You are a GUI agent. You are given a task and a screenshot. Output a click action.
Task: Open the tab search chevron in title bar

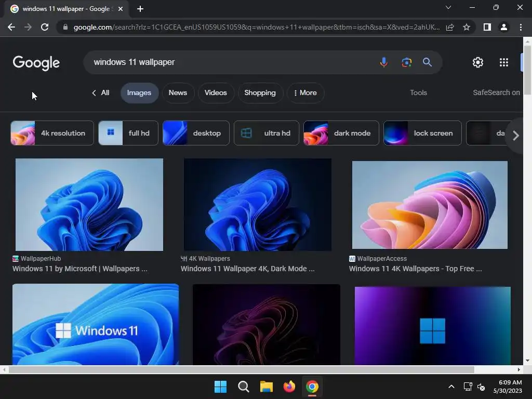(448, 7)
